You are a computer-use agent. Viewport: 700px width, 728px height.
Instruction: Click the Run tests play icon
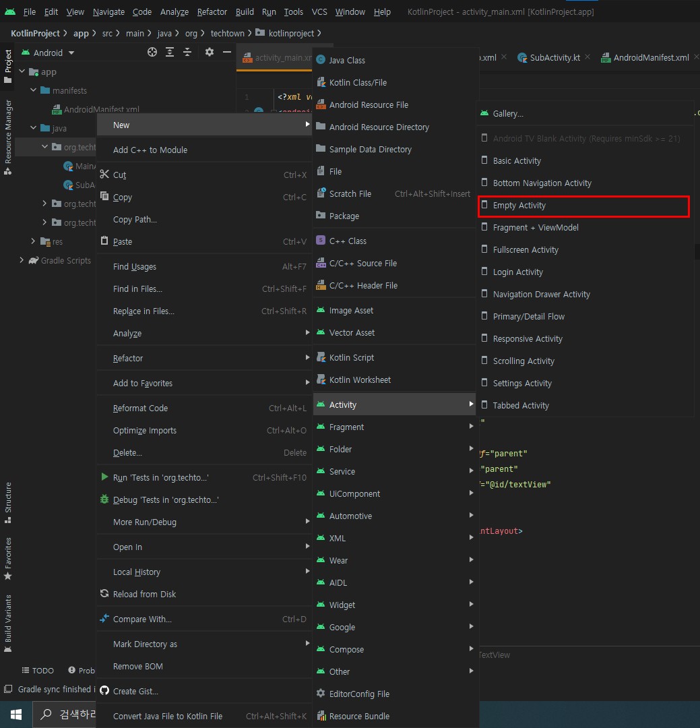[x=104, y=477]
